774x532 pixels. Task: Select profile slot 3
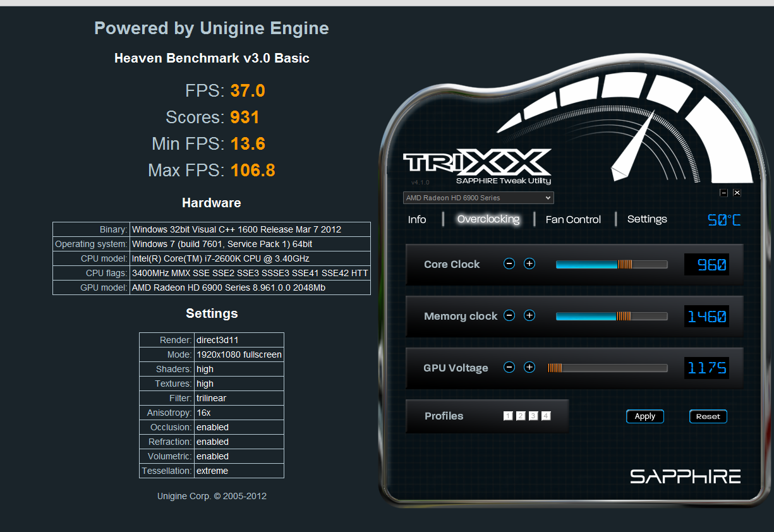533,416
